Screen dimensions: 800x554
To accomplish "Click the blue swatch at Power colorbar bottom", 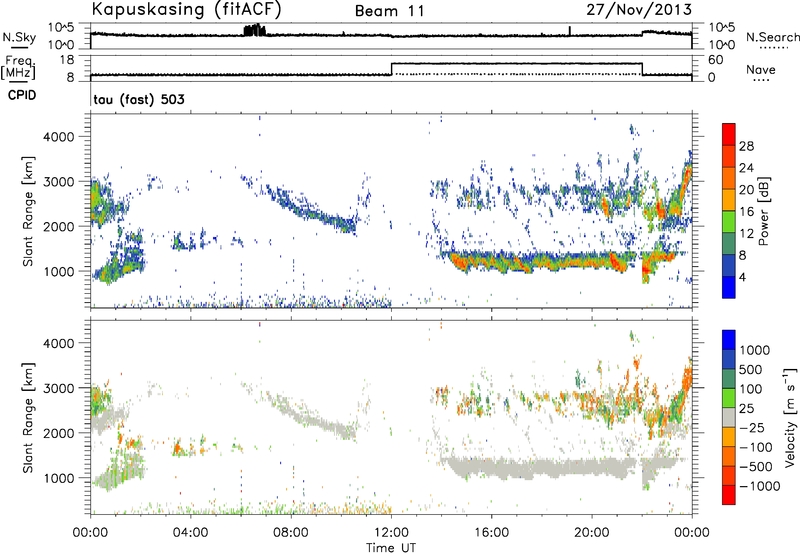I will pyautogui.click(x=729, y=287).
